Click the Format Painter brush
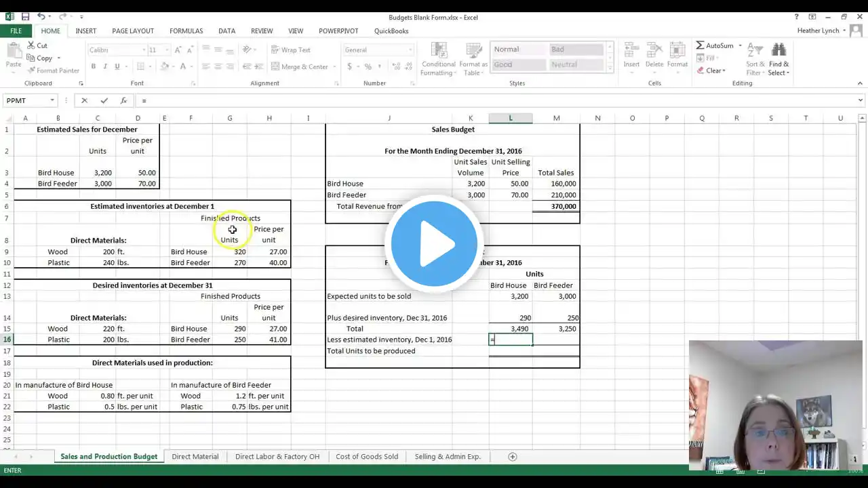Viewport: 868px width, 488px height. point(31,70)
